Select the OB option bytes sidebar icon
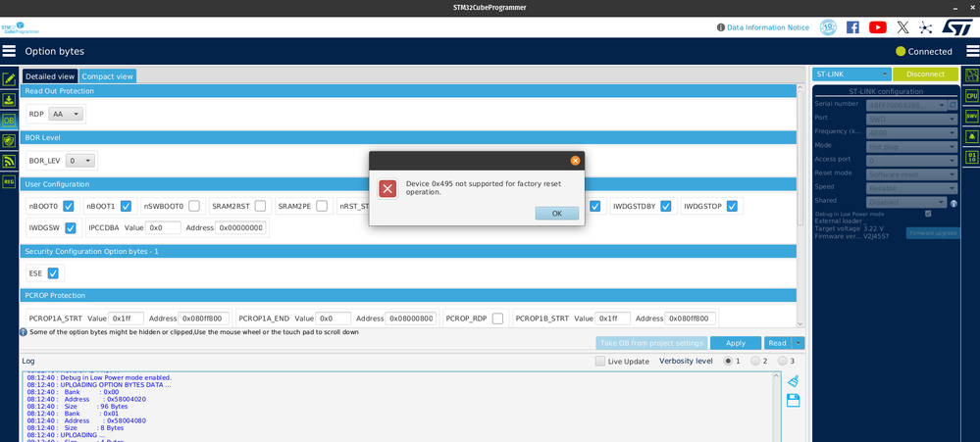 9,121
